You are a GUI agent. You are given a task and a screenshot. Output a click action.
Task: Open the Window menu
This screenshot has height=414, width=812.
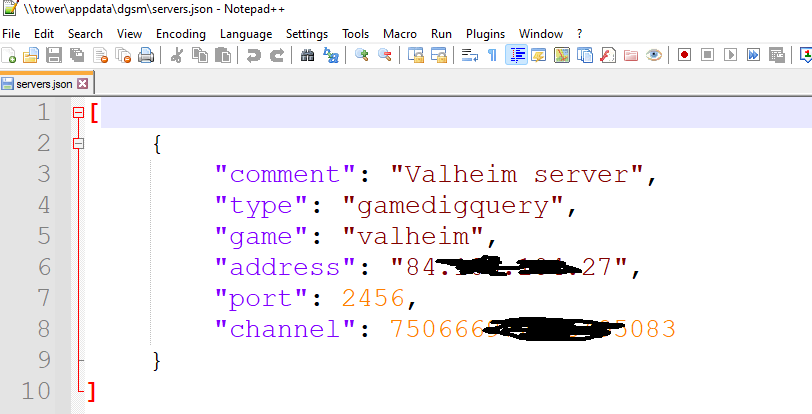pyautogui.click(x=541, y=34)
